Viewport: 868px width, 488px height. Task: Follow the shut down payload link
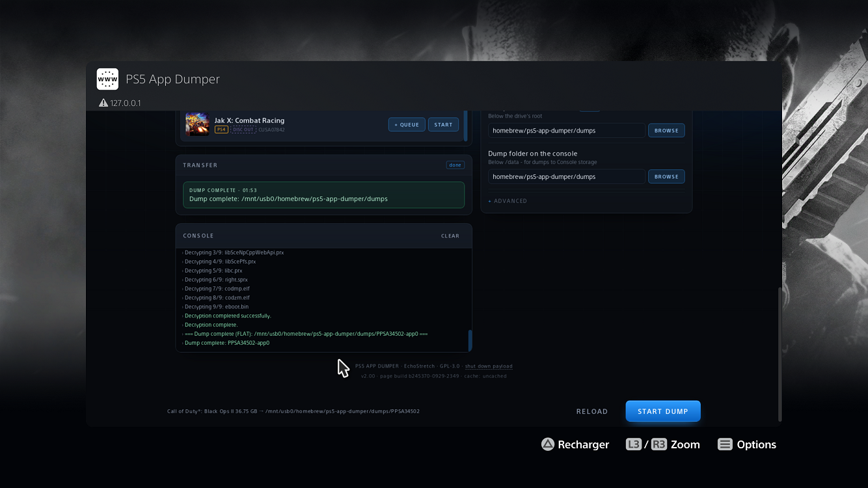489,366
